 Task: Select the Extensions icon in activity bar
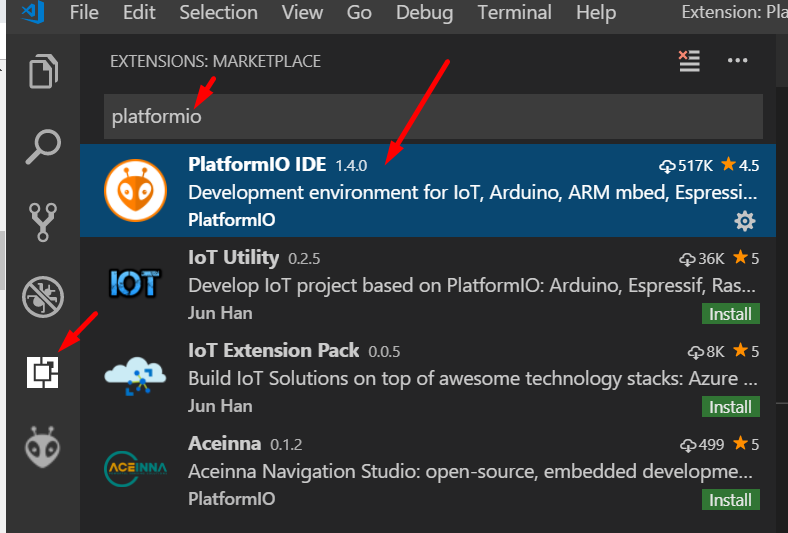point(43,372)
